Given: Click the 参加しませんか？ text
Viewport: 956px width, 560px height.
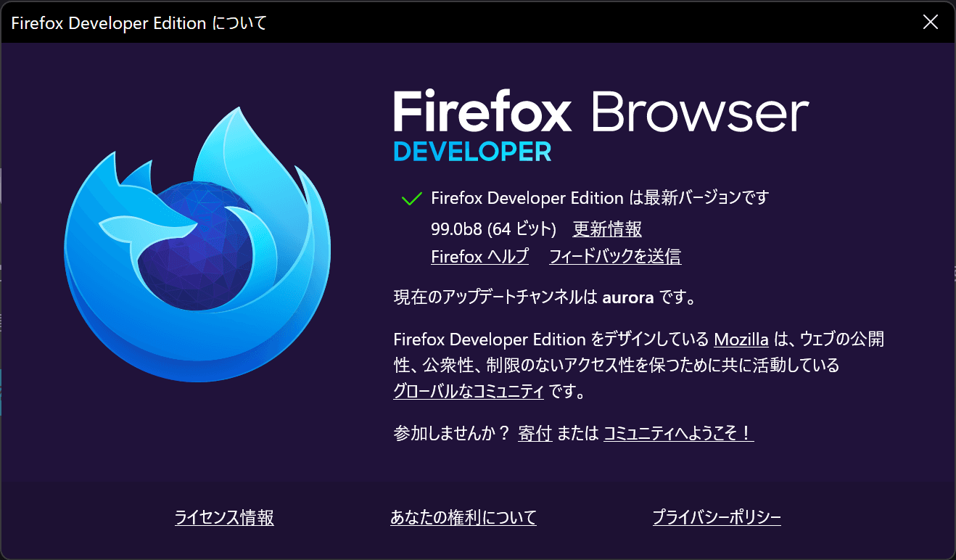Looking at the screenshot, I should point(453,434).
